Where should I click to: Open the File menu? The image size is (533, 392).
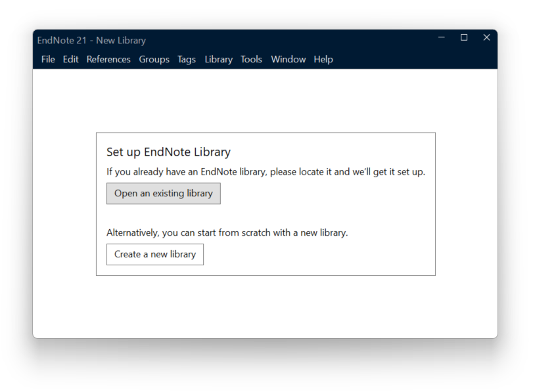[47, 59]
